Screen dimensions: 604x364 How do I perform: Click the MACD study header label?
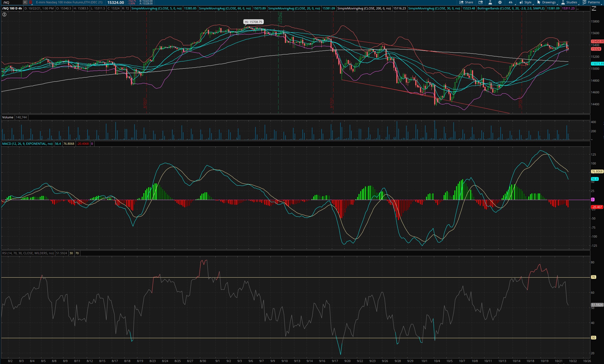pos(27,144)
